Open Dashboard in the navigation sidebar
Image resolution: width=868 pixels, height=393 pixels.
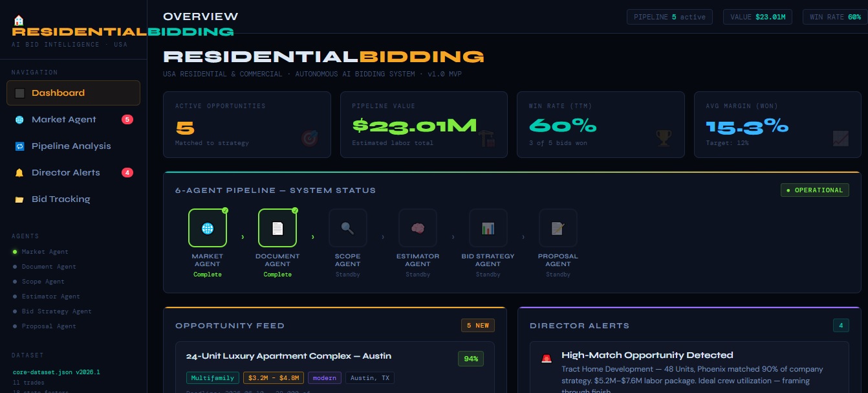tap(73, 93)
